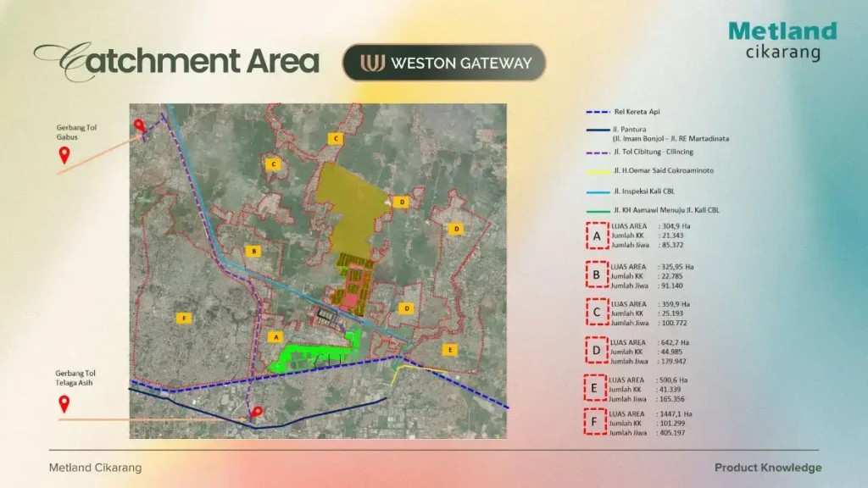868x488 pixels.
Task: Select the red dashed legend box B
Action: click(x=597, y=274)
